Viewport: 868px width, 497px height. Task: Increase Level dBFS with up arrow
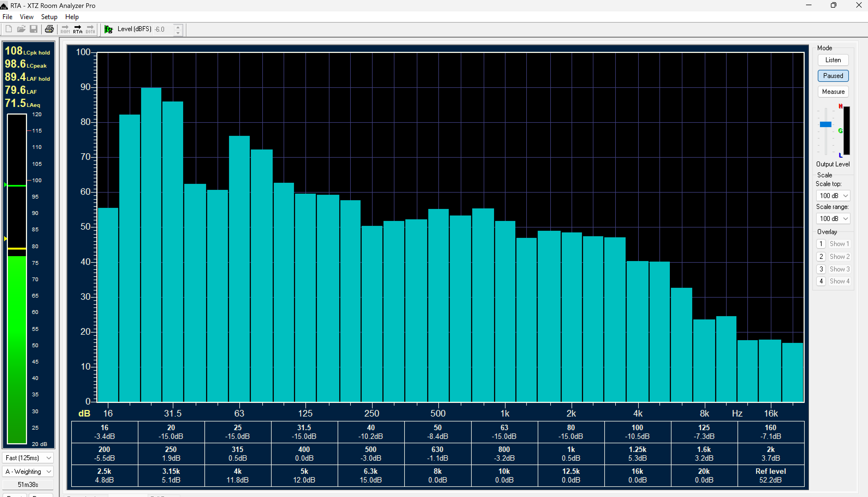coord(178,27)
